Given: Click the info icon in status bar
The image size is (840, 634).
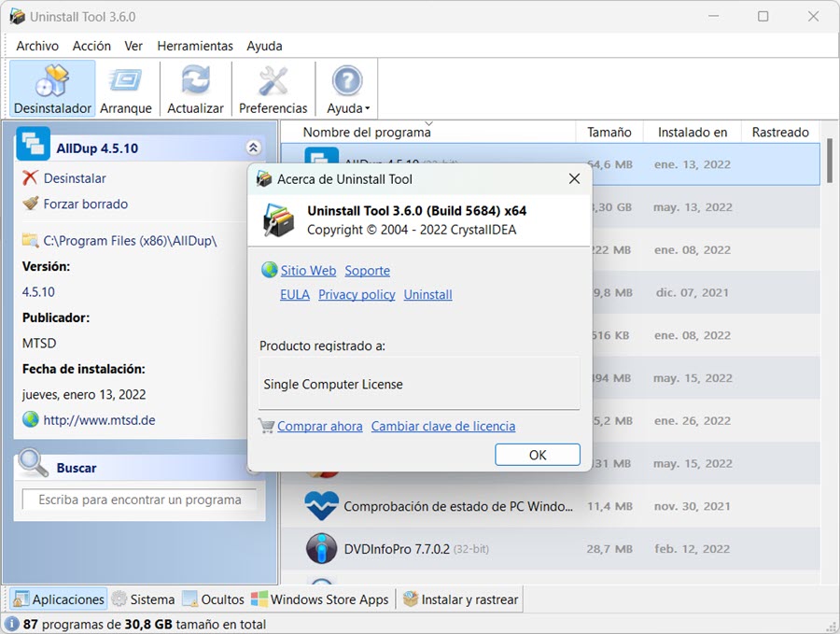Looking at the screenshot, I should pos(12,624).
